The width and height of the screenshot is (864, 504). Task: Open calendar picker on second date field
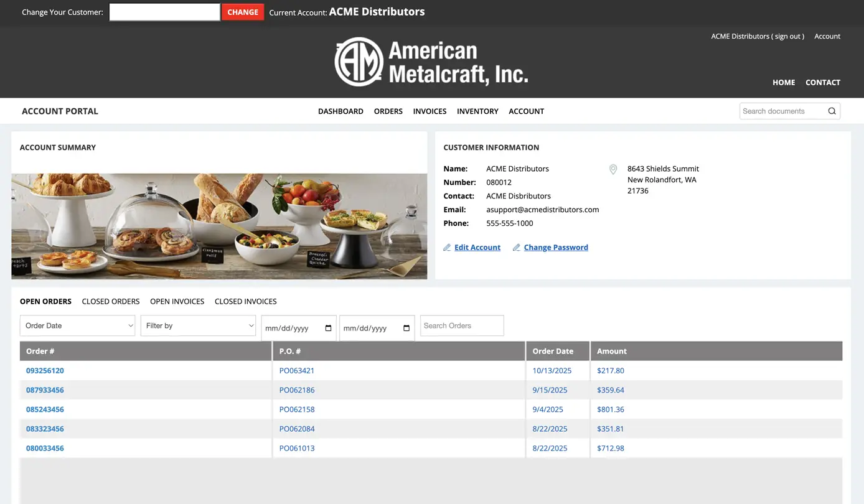coord(406,328)
